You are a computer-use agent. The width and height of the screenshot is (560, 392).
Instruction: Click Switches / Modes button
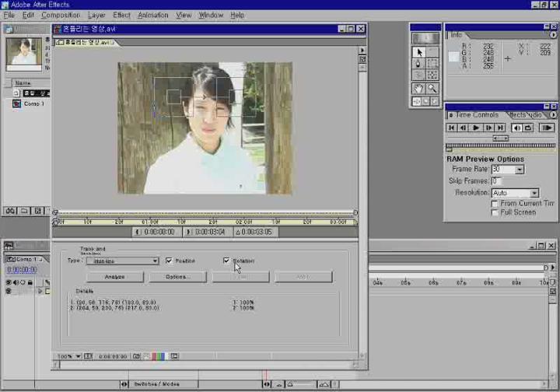(x=156, y=384)
